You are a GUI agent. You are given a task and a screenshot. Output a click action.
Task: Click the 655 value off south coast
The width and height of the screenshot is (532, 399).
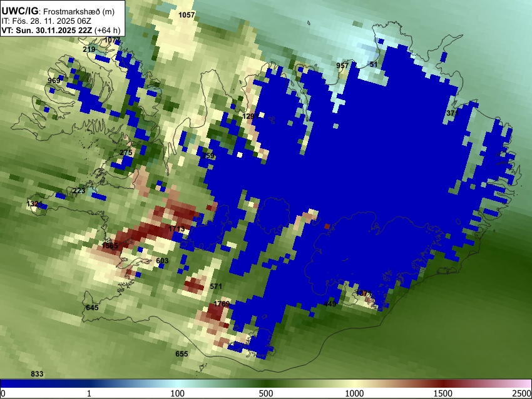tap(182, 354)
